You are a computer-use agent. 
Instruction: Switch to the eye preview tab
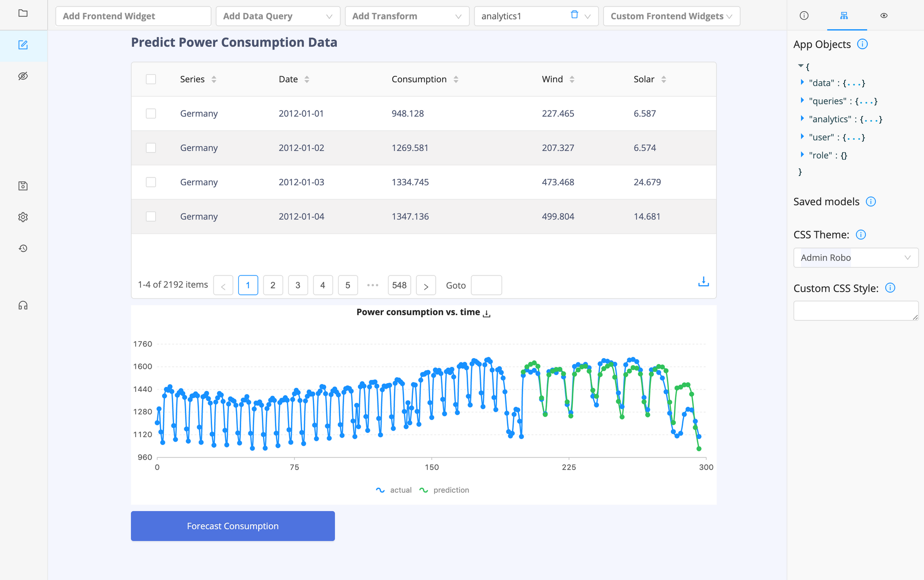pyautogui.click(x=883, y=16)
